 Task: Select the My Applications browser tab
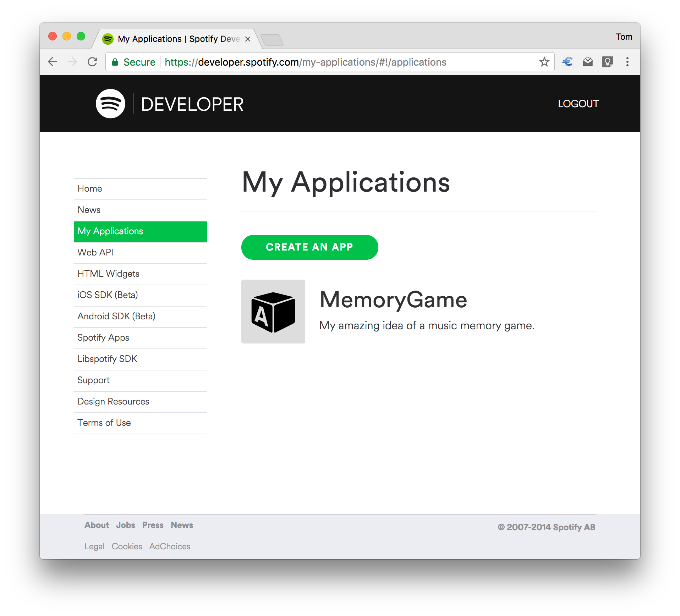coord(177,39)
